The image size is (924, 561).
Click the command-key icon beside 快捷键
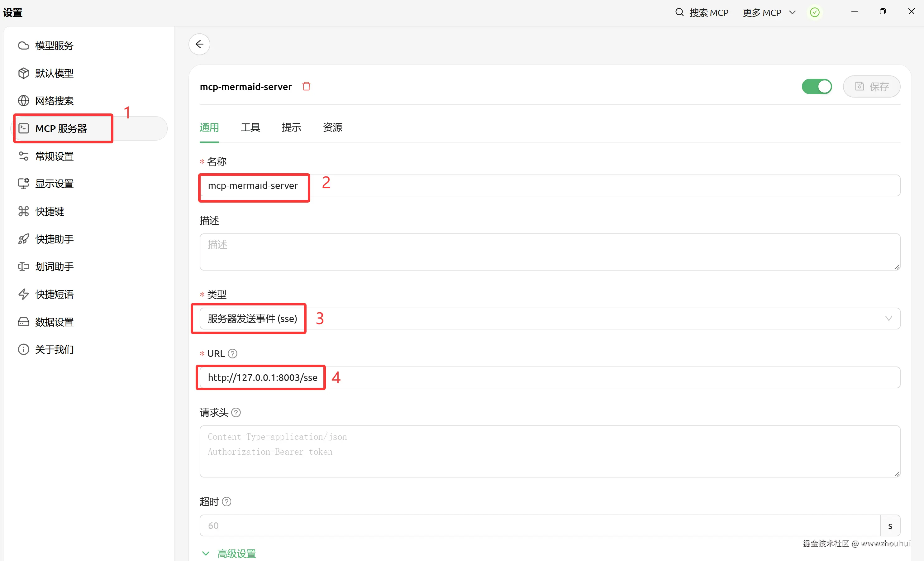pos(23,211)
